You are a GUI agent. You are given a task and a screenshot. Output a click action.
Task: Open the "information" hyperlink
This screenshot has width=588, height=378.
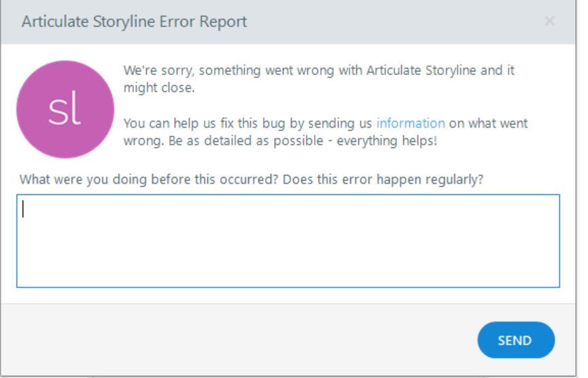[411, 124]
